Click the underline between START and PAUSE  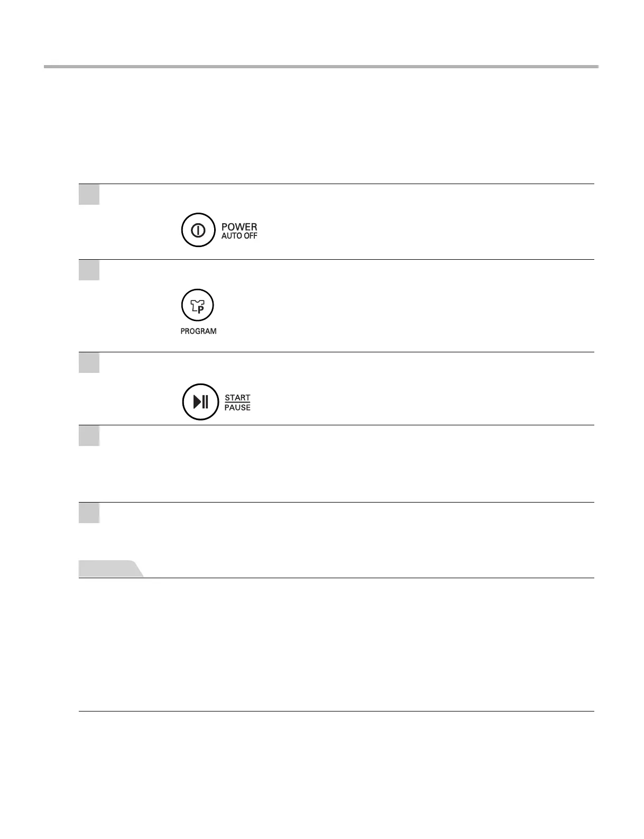click(x=237, y=402)
